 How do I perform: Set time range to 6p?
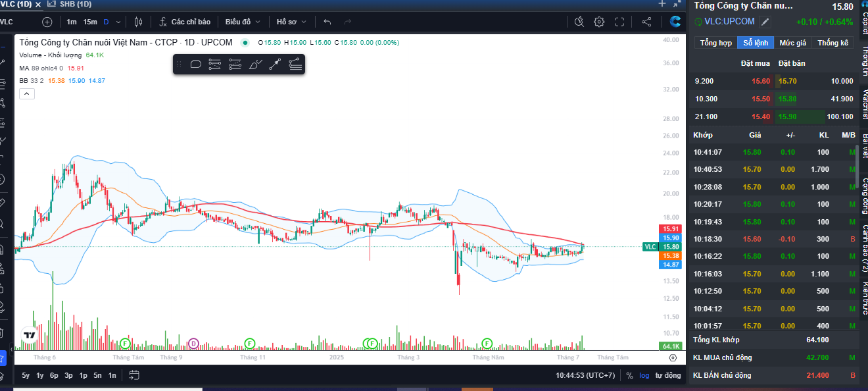click(x=54, y=375)
